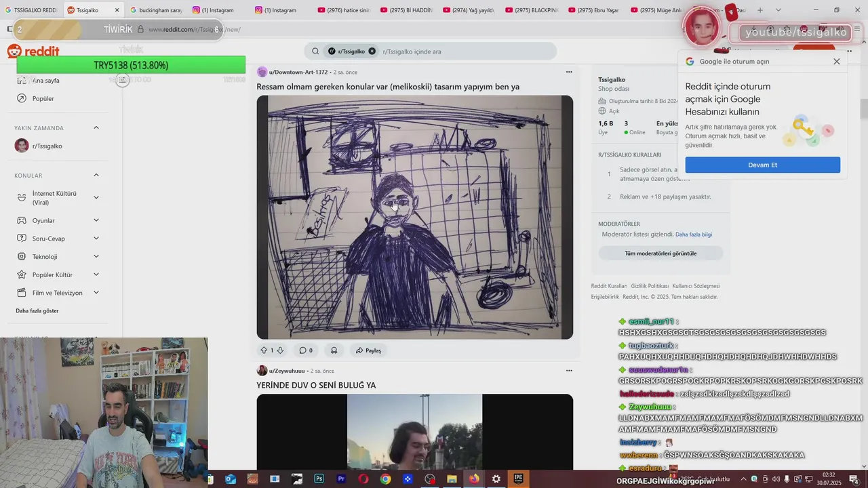Open a new browser tab

point(760,10)
